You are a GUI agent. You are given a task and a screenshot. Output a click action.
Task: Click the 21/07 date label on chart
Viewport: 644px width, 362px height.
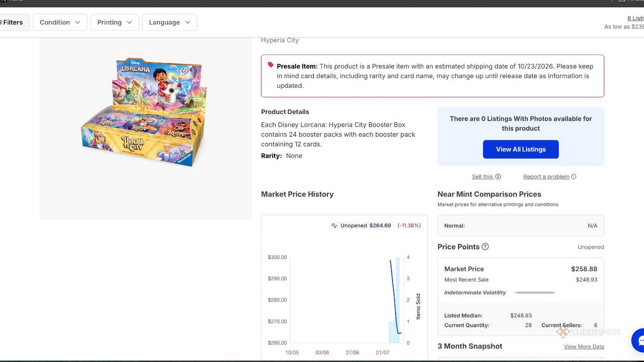(382, 353)
